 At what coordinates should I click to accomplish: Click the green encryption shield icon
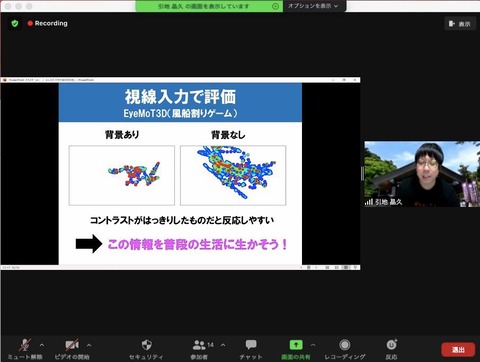coord(15,23)
